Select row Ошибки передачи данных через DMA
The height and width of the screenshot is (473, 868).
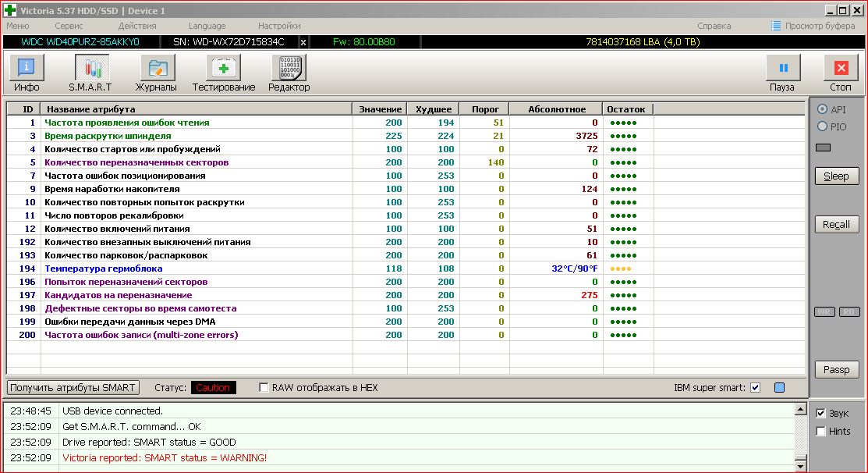point(406,322)
